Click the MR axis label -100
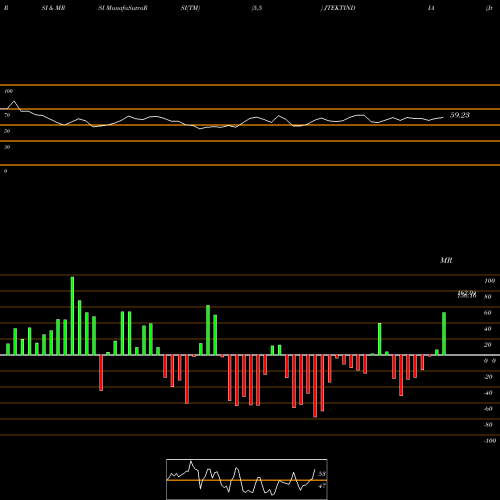 click(490, 441)
